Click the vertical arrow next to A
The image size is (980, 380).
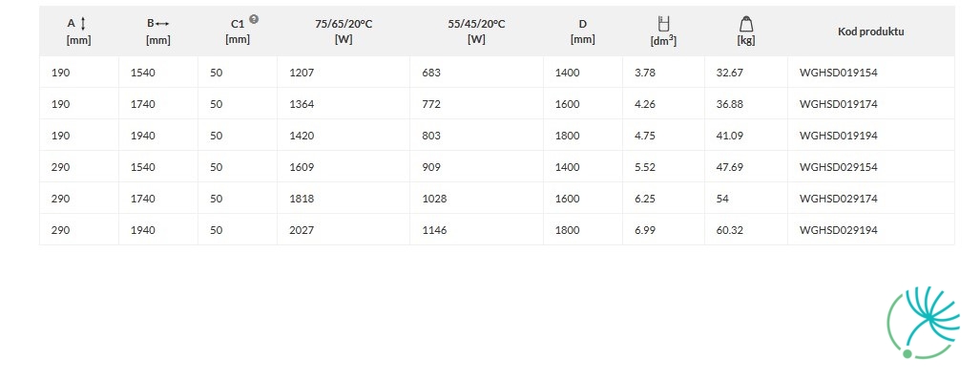pos(84,24)
